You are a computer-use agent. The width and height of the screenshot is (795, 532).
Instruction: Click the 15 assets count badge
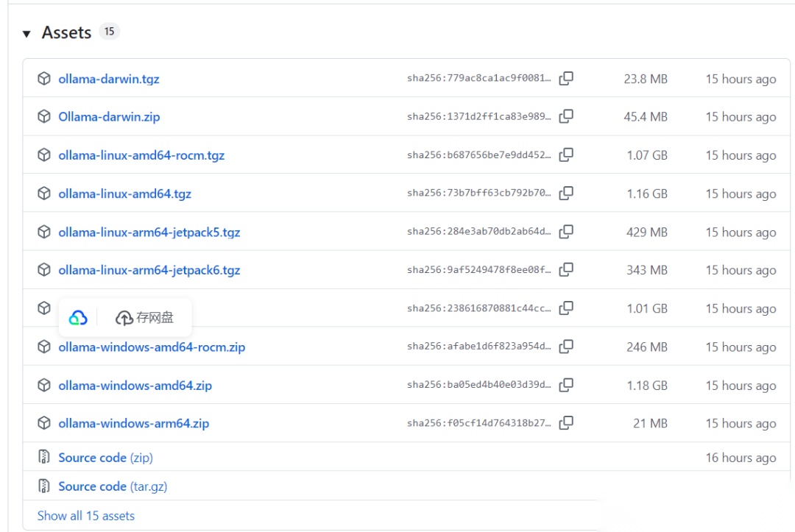(x=109, y=32)
